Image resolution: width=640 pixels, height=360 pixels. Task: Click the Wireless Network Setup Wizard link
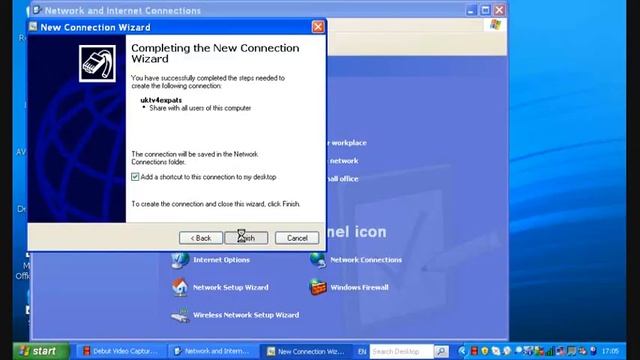(246, 315)
